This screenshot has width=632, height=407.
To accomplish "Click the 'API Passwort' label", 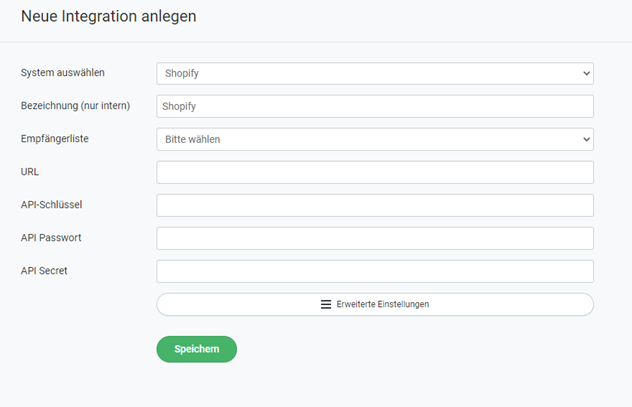I will click(49, 238).
